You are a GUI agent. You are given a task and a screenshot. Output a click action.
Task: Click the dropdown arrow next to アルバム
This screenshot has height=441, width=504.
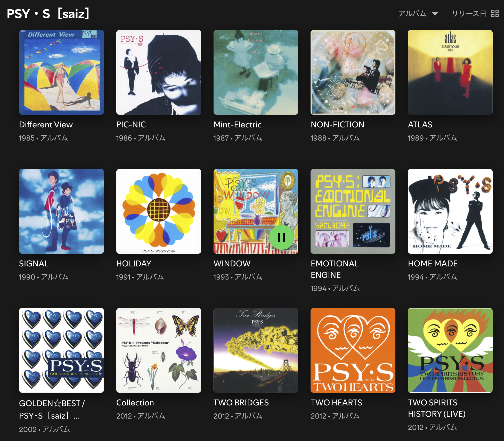coord(435,14)
